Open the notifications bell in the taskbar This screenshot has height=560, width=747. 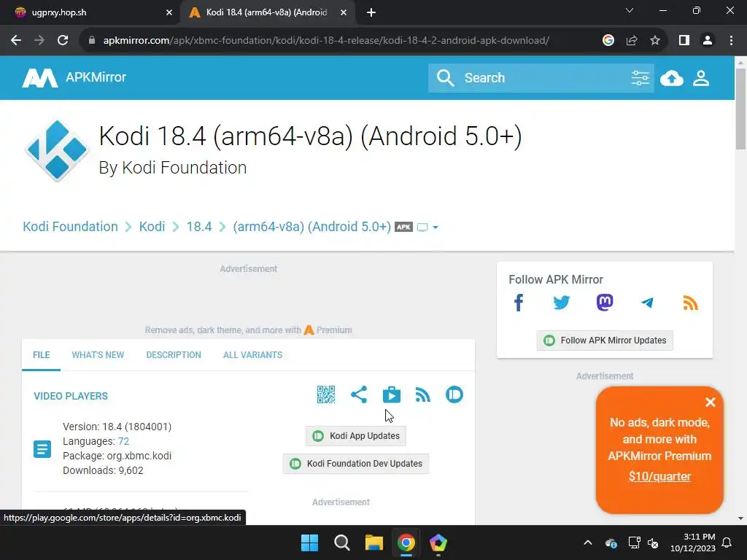[x=727, y=542]
